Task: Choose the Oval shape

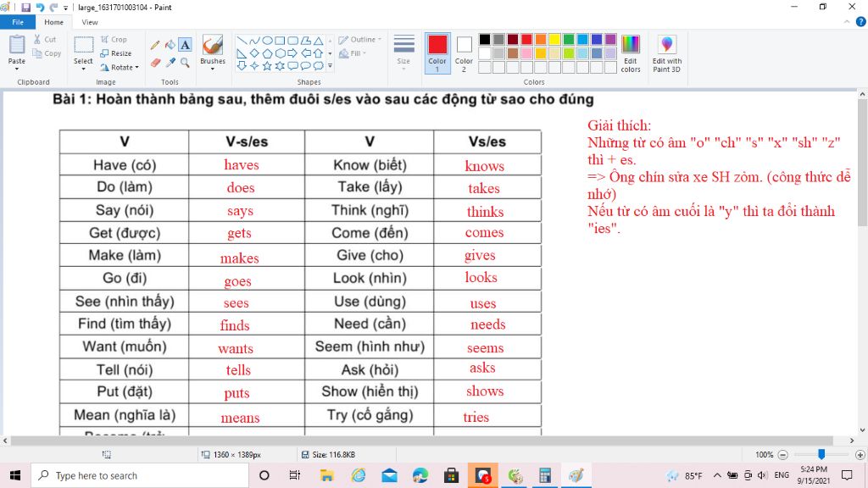Action: point(267,41)
